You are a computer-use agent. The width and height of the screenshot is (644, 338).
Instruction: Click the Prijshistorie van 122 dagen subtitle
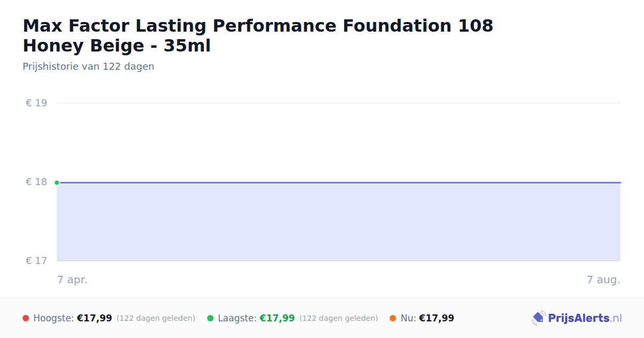89,67
